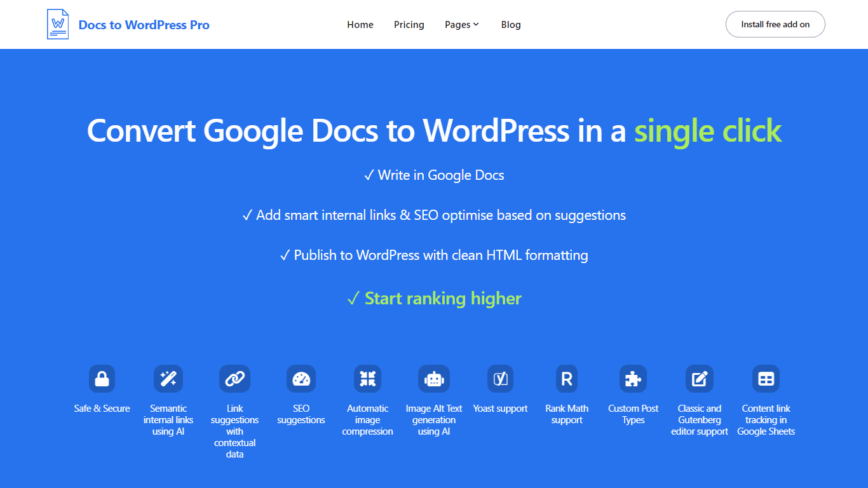
Task: Click the "Safe & Secure" label
Action: click(102, 409)
